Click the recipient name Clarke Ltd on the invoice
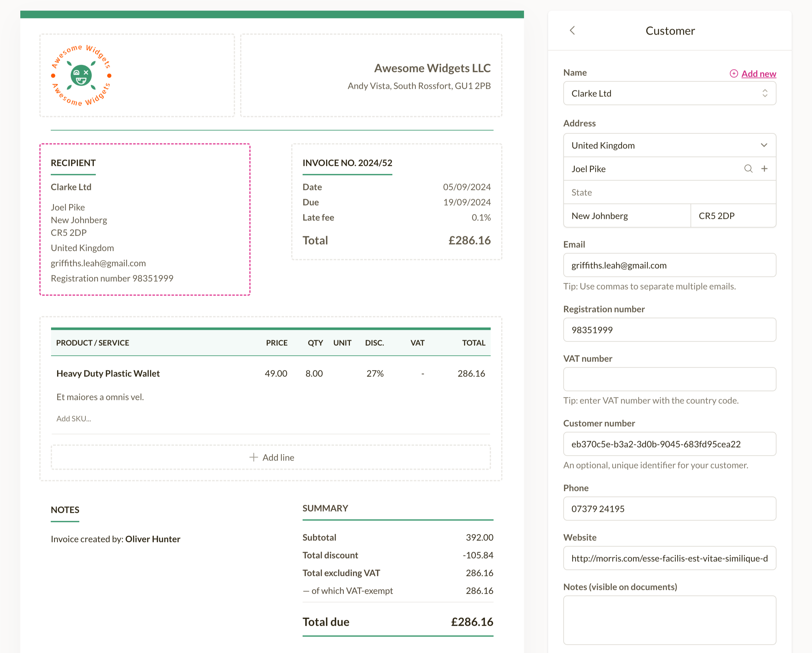Image resolution: width=812 pixels, height=653 pixels. (71, 187)
